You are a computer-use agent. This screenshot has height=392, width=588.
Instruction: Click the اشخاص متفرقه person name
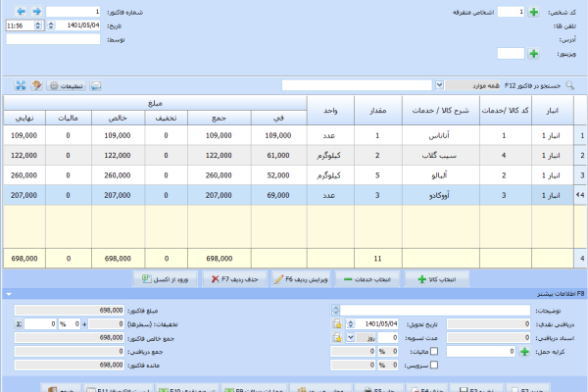click(473, 13)
